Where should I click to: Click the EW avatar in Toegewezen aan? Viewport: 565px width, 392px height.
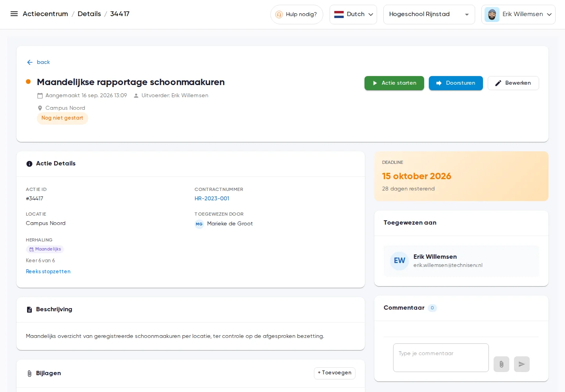tap(399, 261)
